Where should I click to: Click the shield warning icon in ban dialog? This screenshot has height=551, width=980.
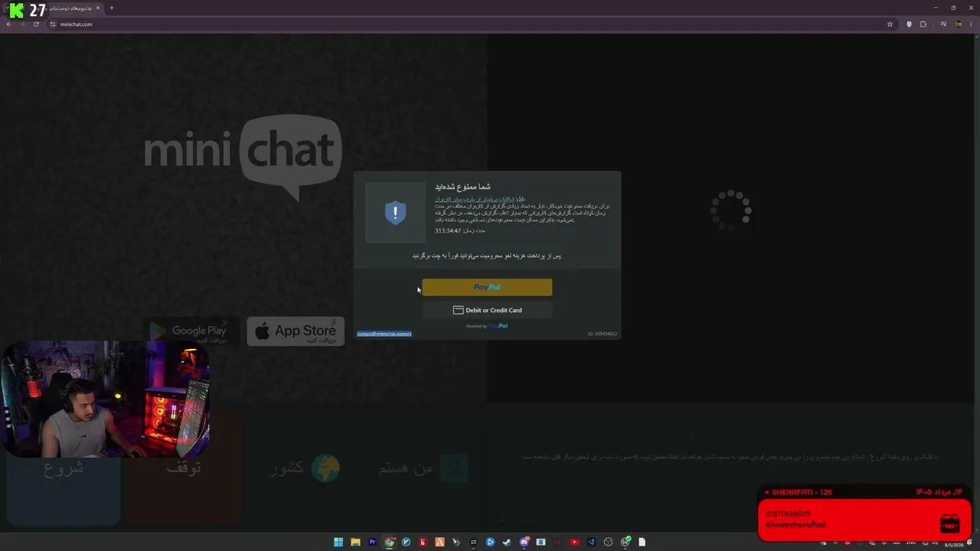(395, 213)
